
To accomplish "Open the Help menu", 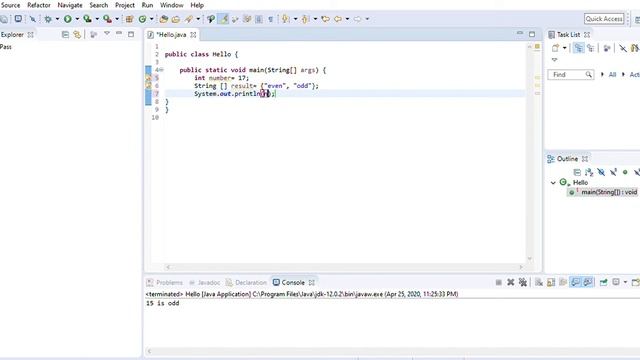I will pos(197,5).
